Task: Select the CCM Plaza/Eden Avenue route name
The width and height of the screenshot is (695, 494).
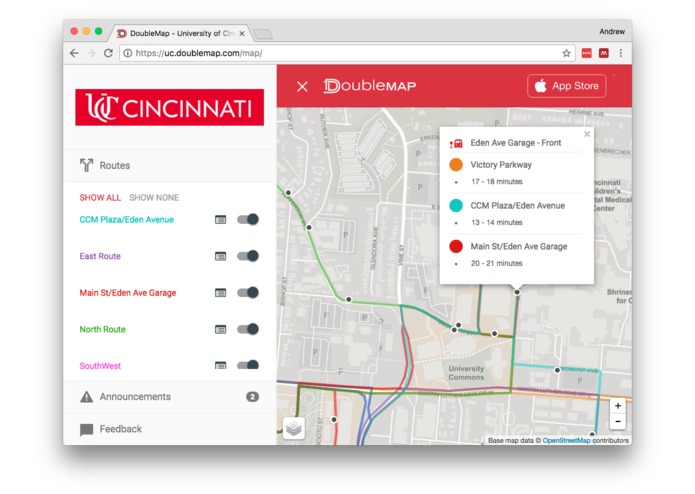Action: point(126,220)
